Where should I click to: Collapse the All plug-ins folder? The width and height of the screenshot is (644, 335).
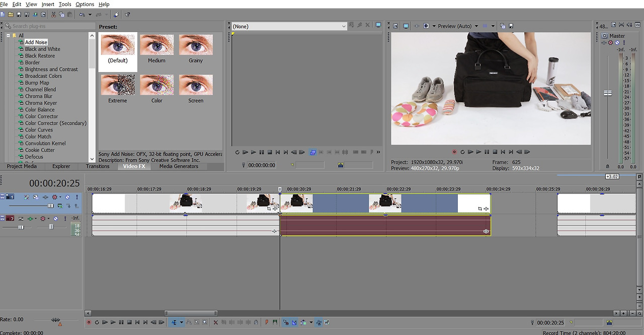coord(8,35)
